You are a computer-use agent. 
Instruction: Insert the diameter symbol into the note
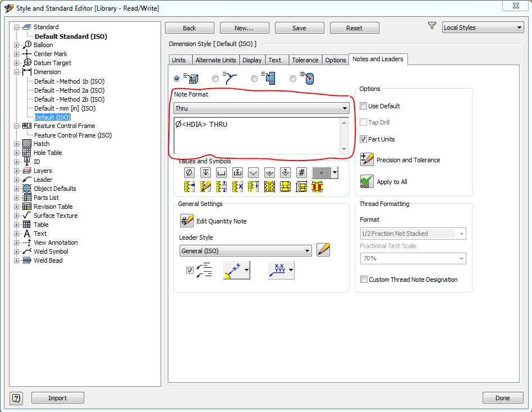click(189, 172)
